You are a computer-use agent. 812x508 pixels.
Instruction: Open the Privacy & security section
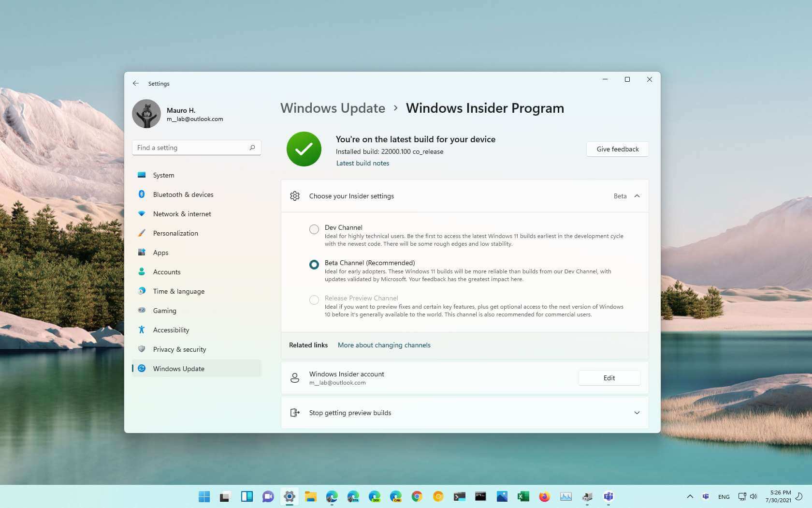click(179, 349)
